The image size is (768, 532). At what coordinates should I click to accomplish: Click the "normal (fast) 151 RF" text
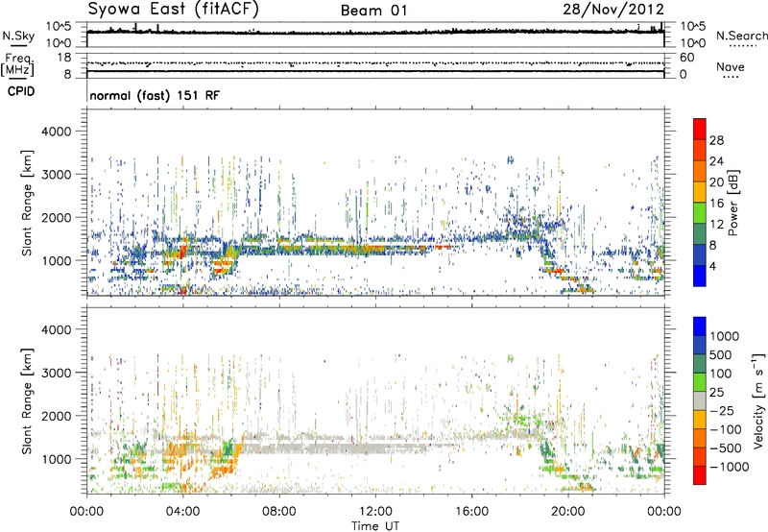pyautogui.click(x=155, y=95)
